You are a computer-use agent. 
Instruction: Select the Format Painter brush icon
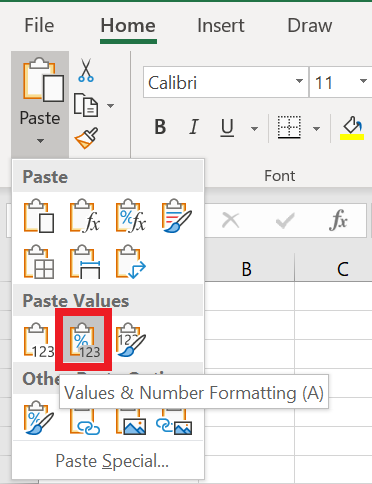[86, 138]
